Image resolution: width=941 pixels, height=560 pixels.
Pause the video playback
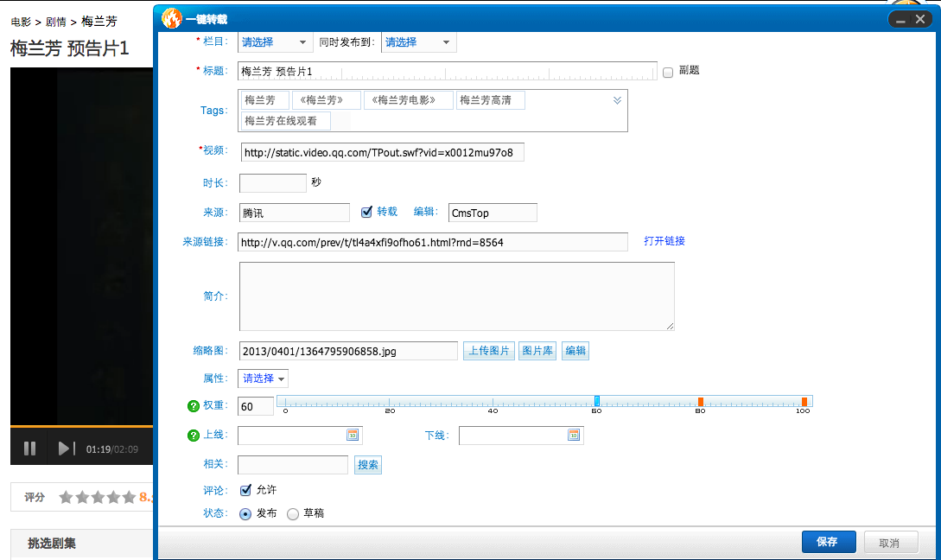(29, 448)
